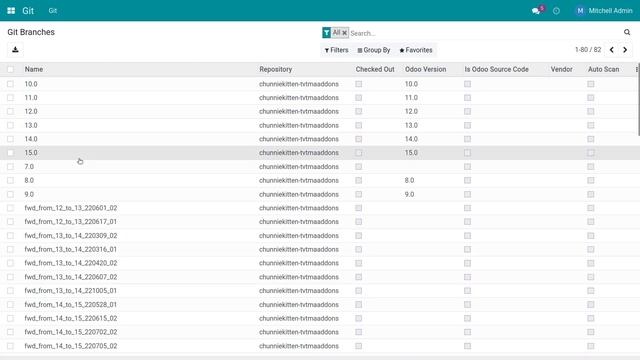
Task: Select all rows with header checkbox
Action: tap(10, 69)
